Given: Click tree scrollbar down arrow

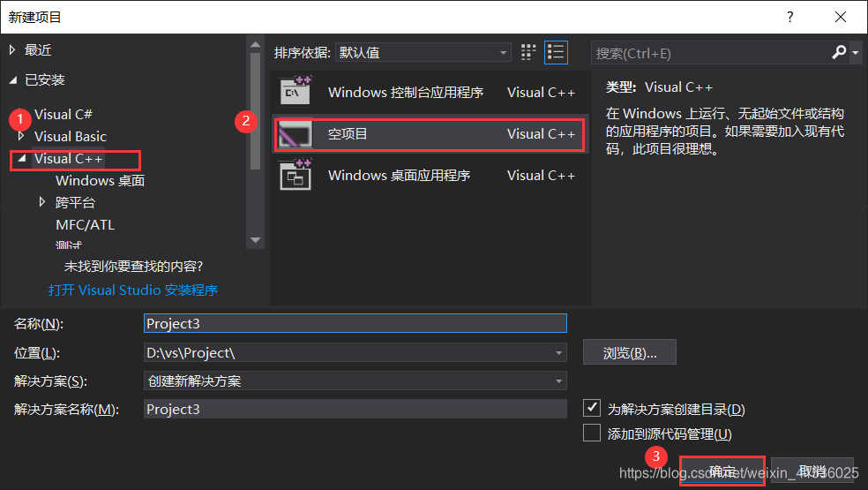Looking at the screenshot, I should pyautogui.click(x=255, y=240).
